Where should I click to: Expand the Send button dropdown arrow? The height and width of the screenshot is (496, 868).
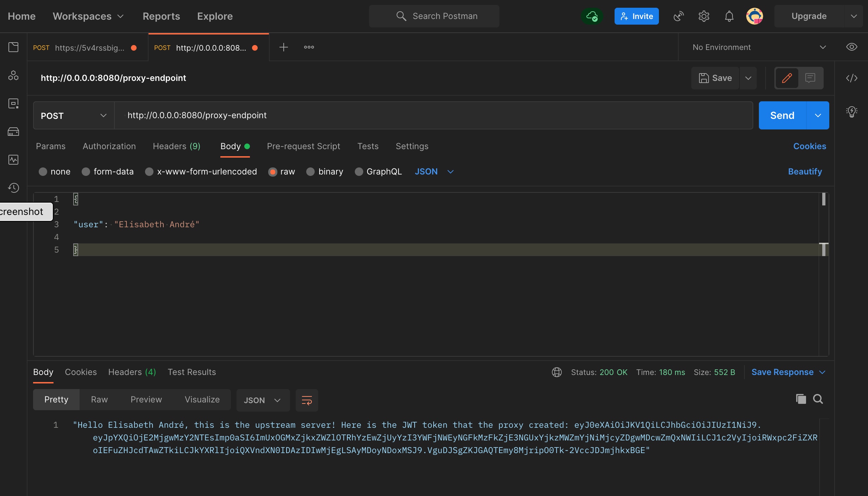click(x=818, y=115)
